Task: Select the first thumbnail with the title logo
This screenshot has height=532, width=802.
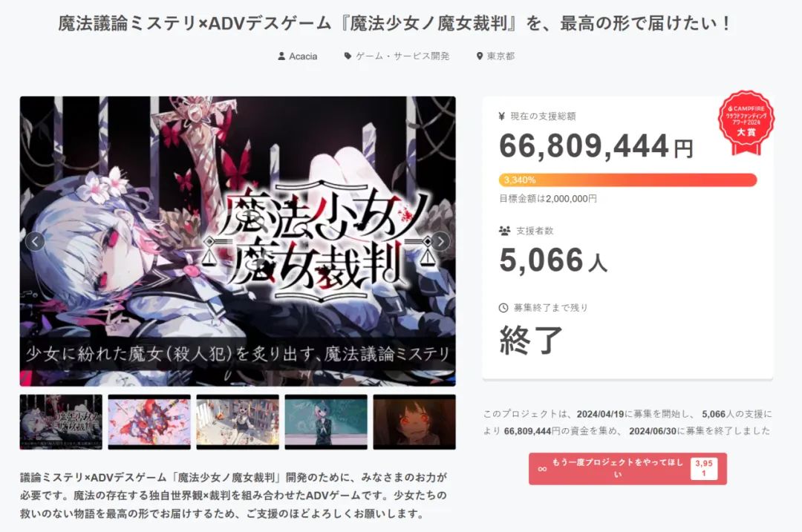Action: 61,422
